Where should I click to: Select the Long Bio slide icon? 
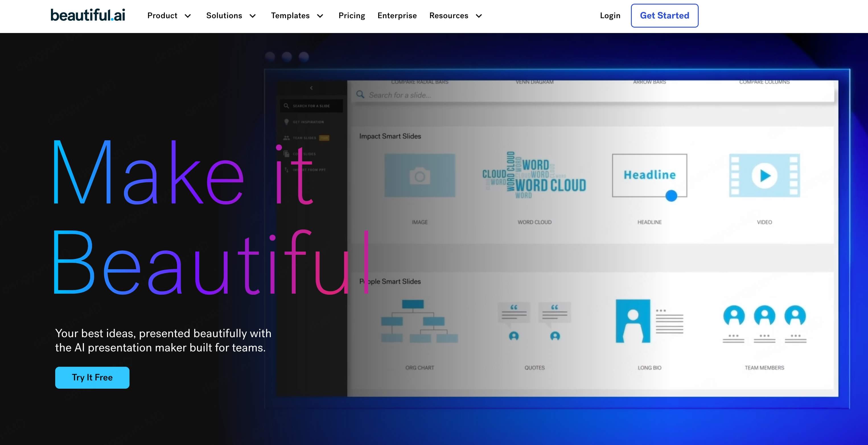click(x=649, y=321)
